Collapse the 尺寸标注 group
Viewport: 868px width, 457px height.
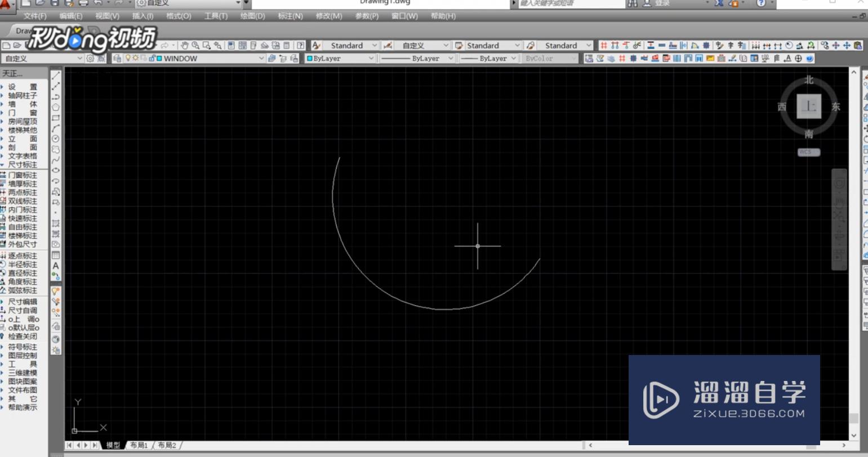point(23,165)
